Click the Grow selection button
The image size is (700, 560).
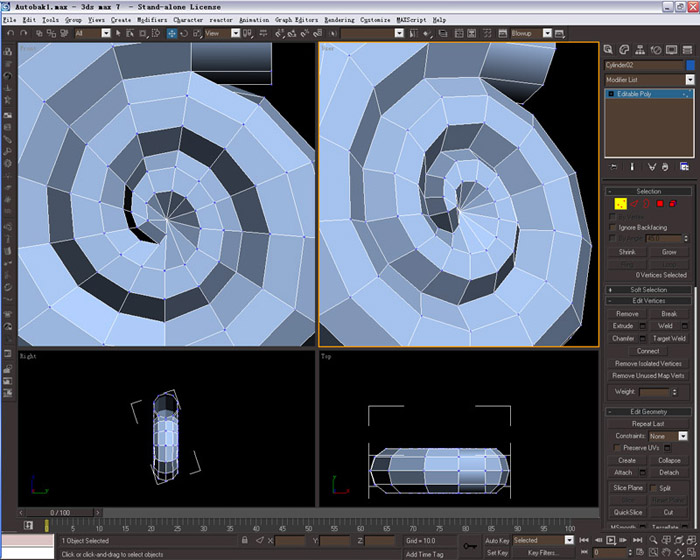(669, 252)
